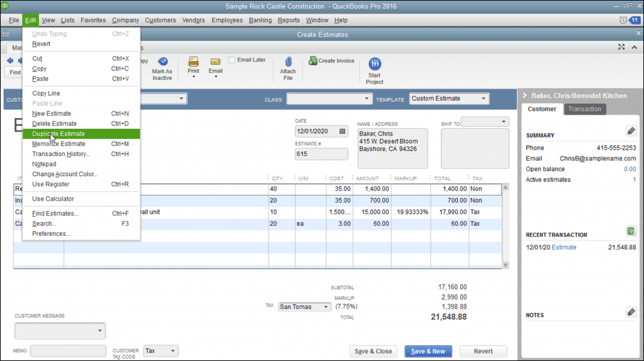Select Copy Line menu entry
The height and width of the screenshot is (361, 644).
coord(81,93)
